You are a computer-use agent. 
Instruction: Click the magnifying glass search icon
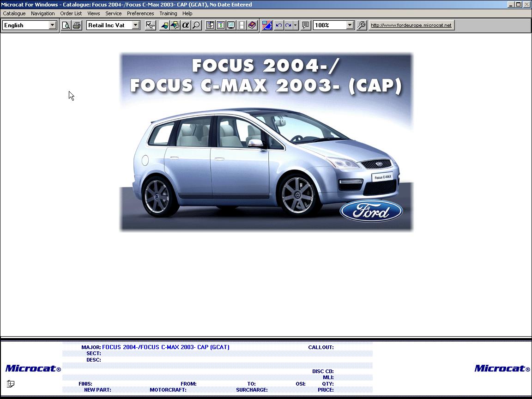pyautogui.click(x=196, y=25)
